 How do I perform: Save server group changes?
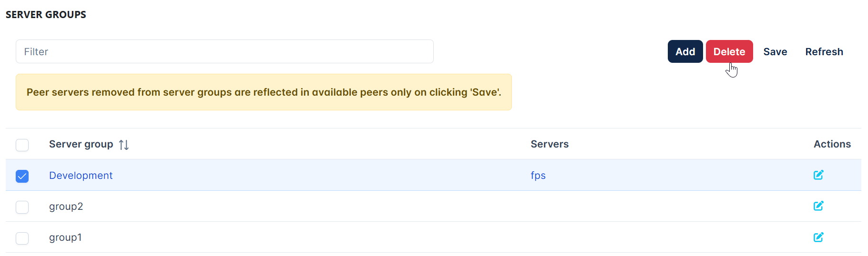775,51
